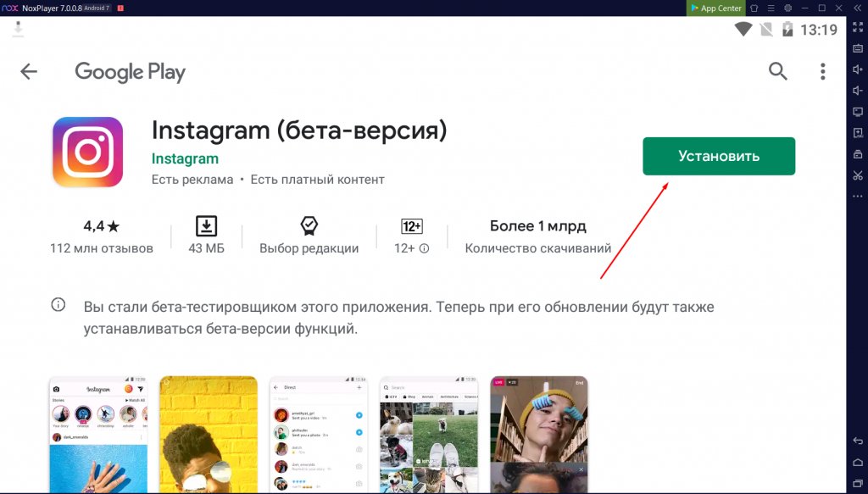The image size is (868, 494).
Task: Open the Play Store overflow menu
Action: 822,72
